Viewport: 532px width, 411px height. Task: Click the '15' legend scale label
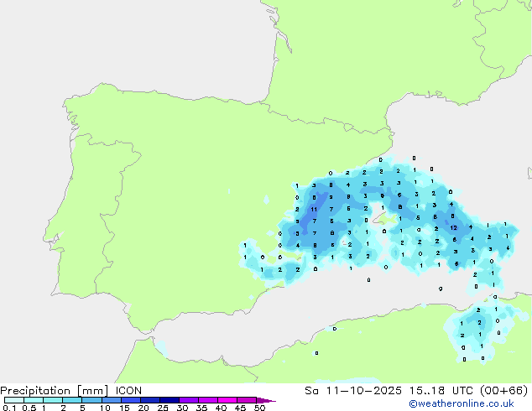pos(124,408)
